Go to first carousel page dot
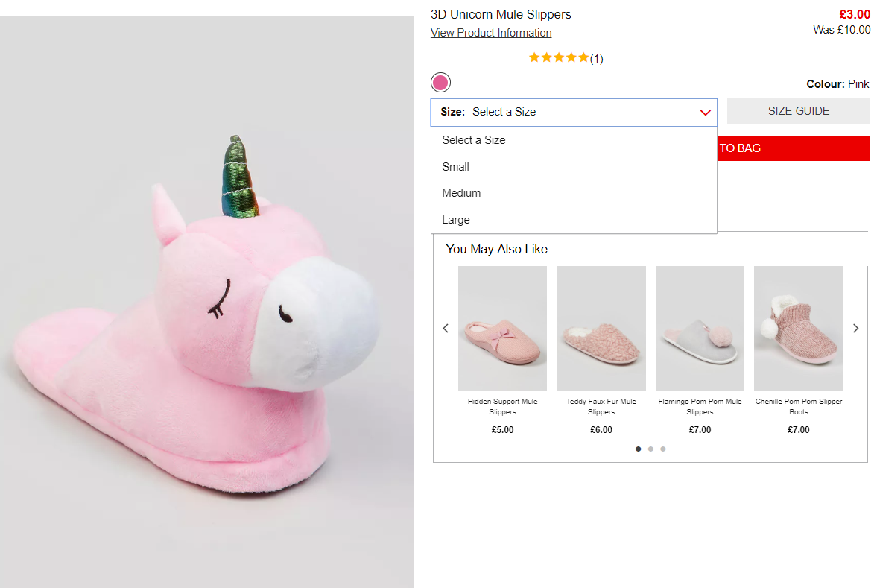The width and height of the screenshot is (874, 588). pyautogui.click(x=639, y=449)
